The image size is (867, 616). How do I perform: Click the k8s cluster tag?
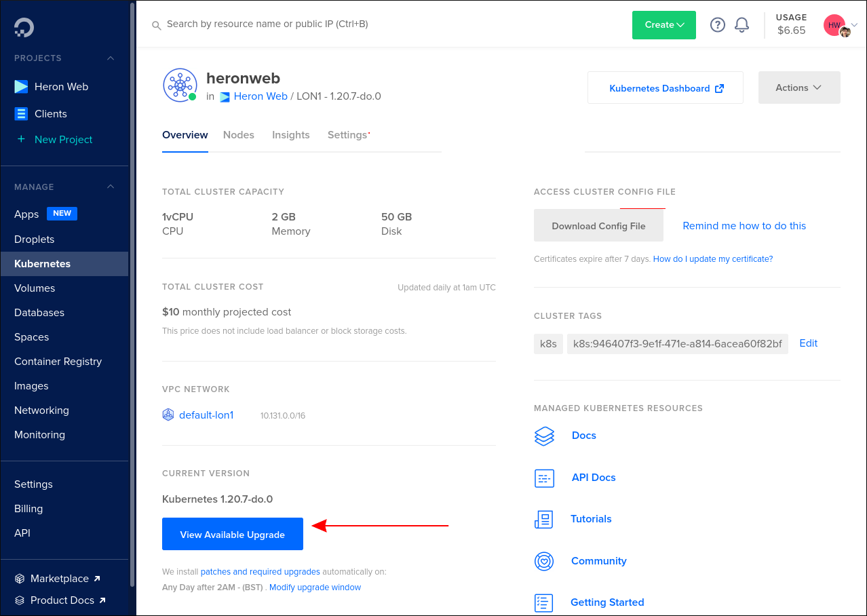(548, 344)
